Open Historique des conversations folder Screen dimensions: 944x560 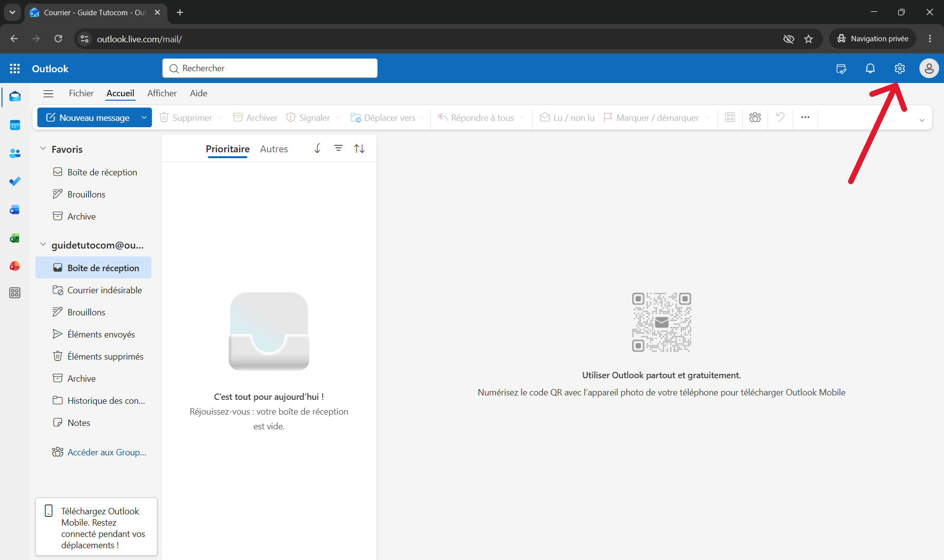tap(94, 400)
